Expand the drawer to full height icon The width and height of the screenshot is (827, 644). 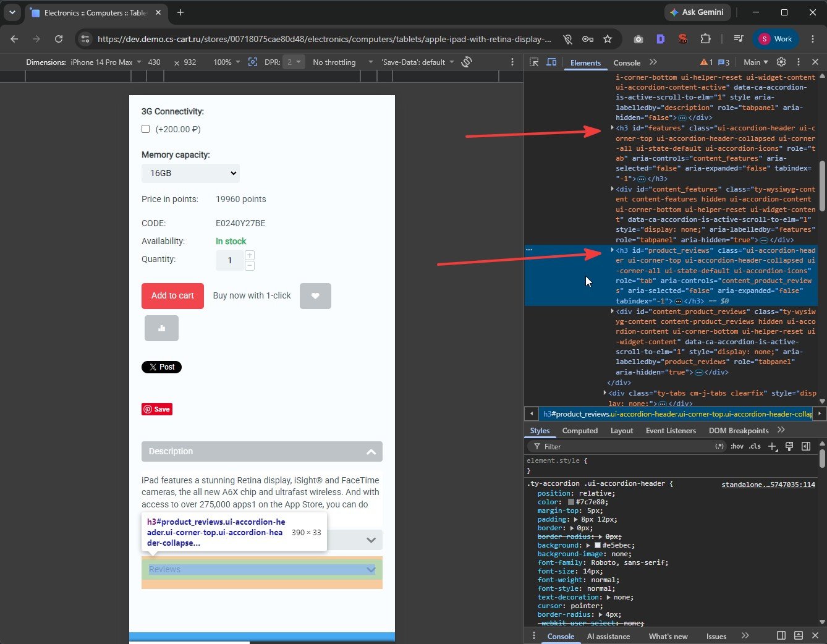click(799, 636)
